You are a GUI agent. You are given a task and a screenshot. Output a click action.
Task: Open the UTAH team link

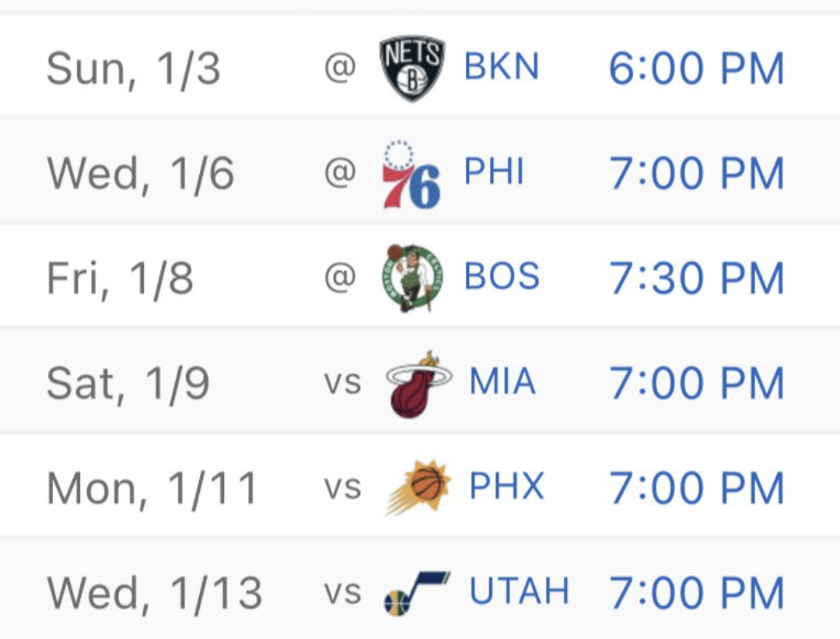point(519,592)
